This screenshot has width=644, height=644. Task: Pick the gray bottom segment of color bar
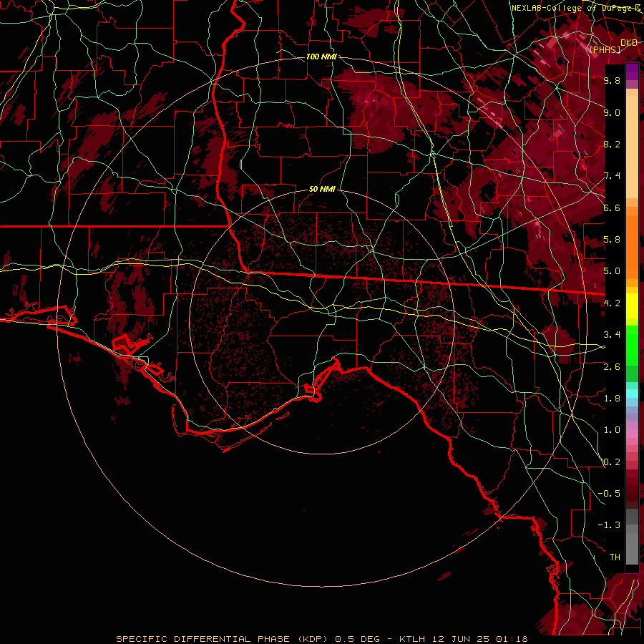pyautogui.click(x=632, y=546)
